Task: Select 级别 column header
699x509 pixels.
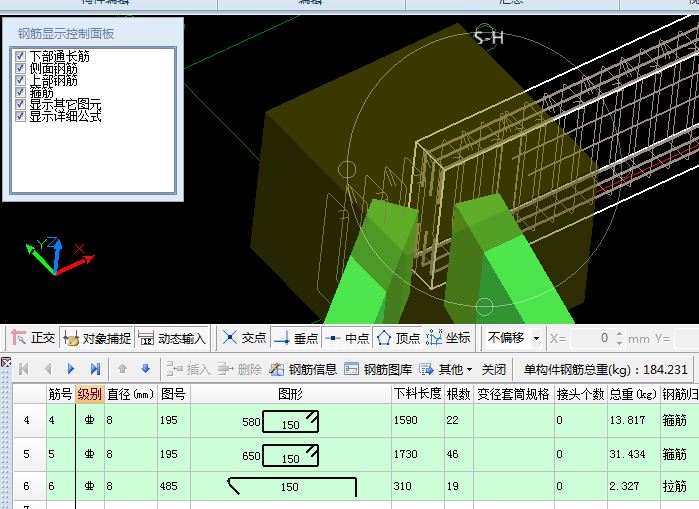Action: [90, 394]
